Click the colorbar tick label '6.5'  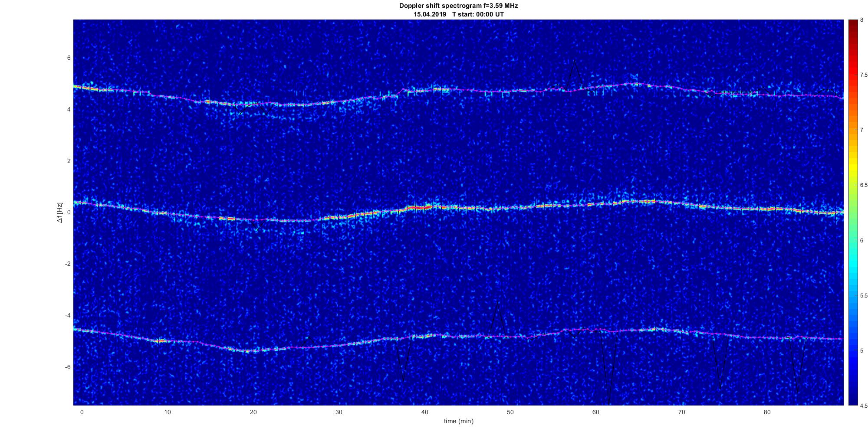863,185
